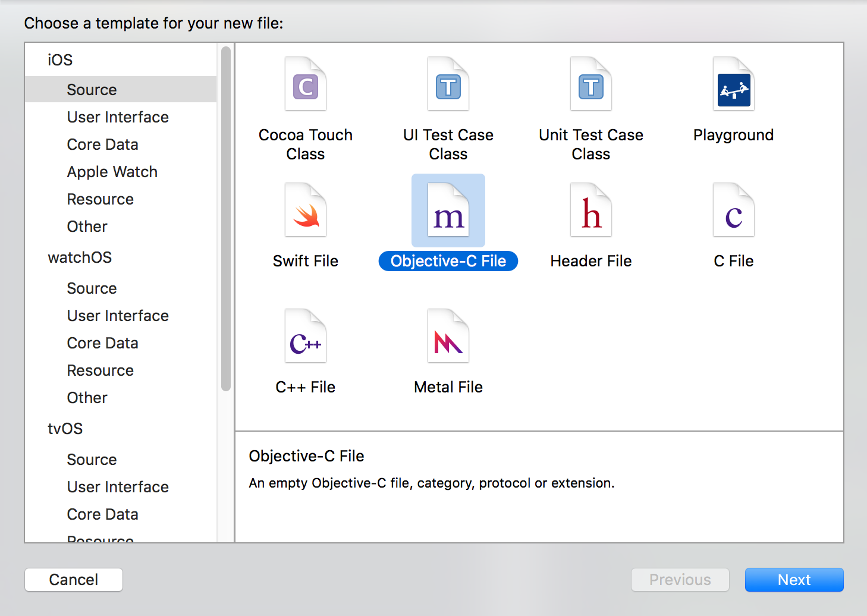Choose the Apple Watch category

[112, 171]
